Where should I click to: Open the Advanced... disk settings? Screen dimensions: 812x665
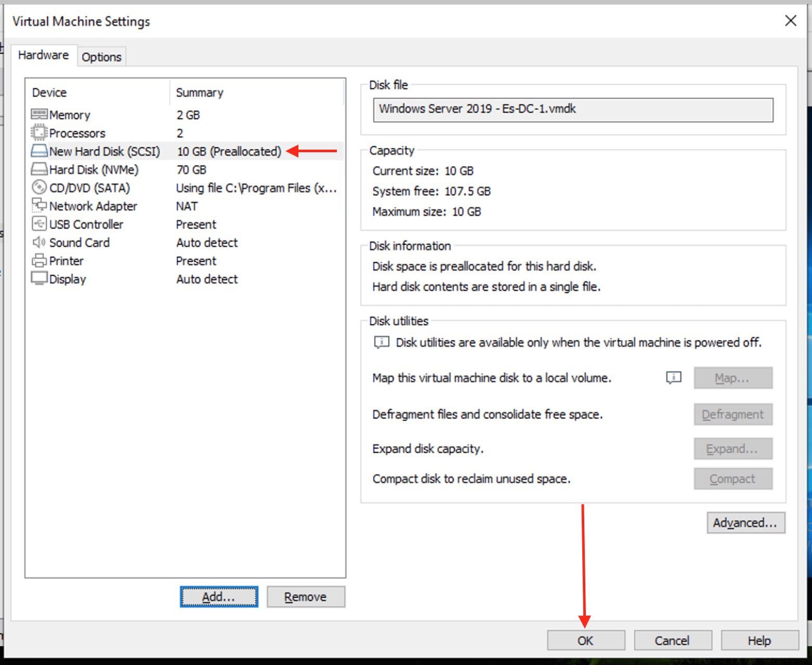pyautogui.click(x=745, y=523)
